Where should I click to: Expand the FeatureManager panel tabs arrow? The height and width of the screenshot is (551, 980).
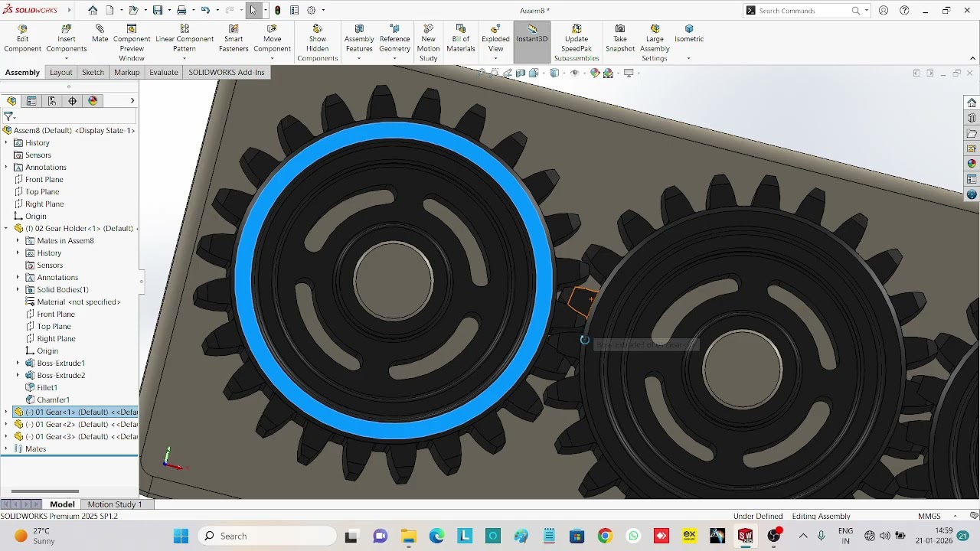tap(132, 101)
